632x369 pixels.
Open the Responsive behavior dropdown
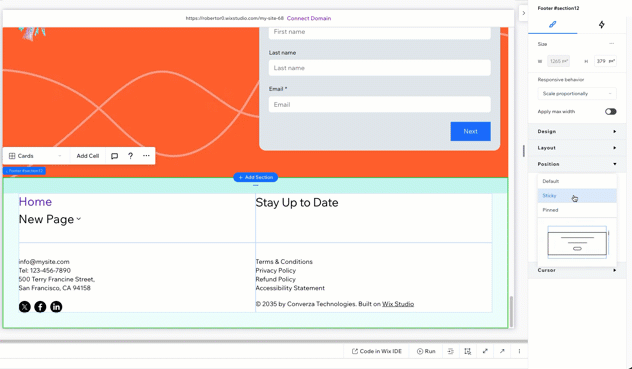(x=577, y=94)
